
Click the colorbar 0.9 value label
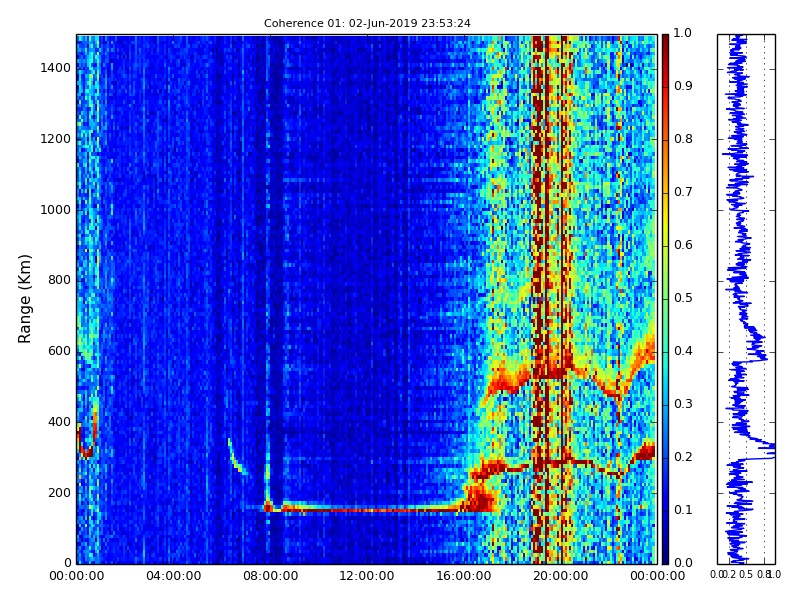(683, 86)
